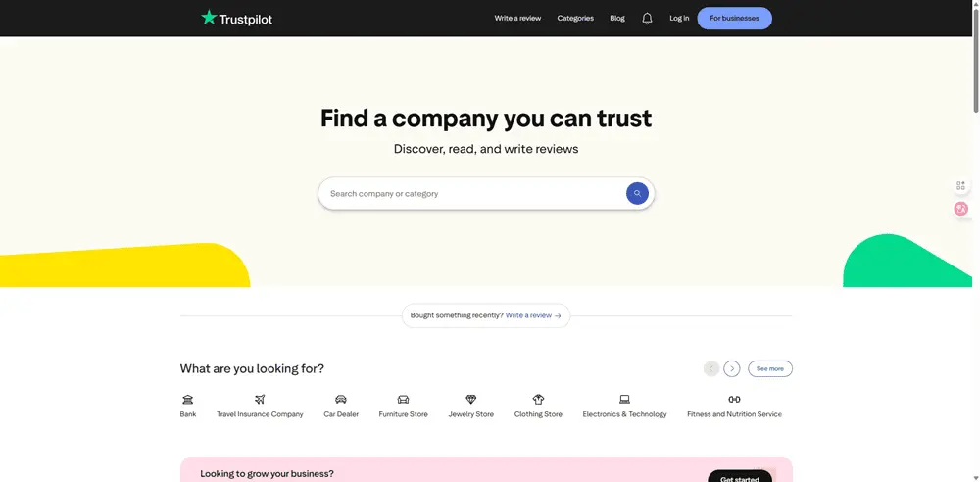Go to the Blog page

pyautogui.click(x=617, y=19)
